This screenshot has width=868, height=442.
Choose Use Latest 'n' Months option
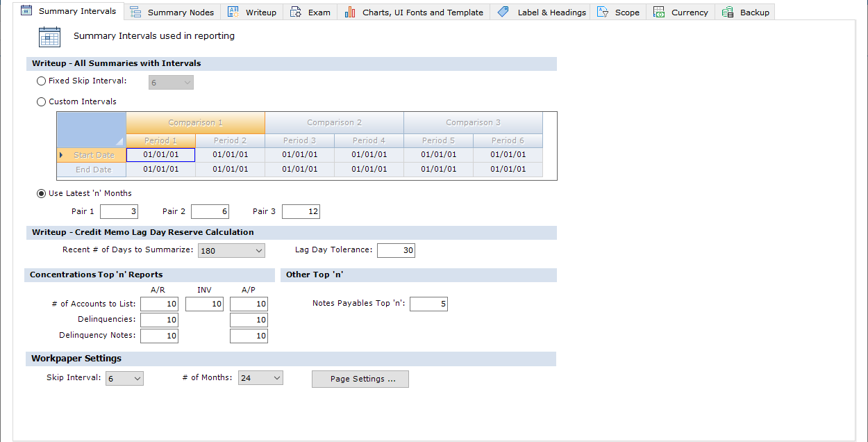tap(42, 194)
